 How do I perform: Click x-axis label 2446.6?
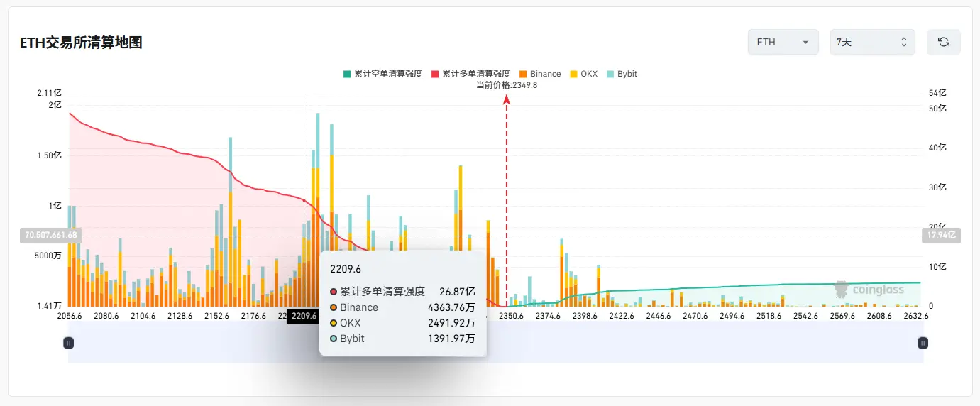pos(659,317)
